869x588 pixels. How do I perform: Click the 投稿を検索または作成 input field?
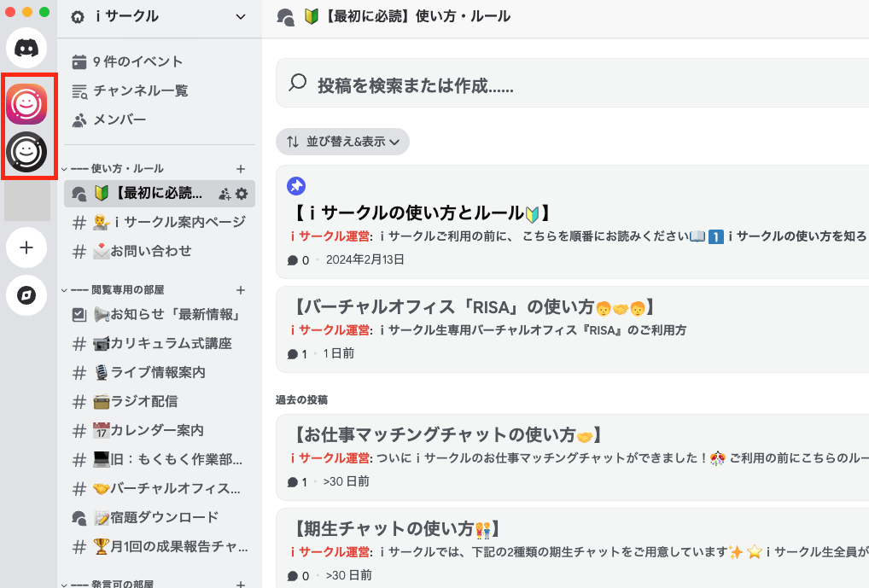tap(427, 83)
